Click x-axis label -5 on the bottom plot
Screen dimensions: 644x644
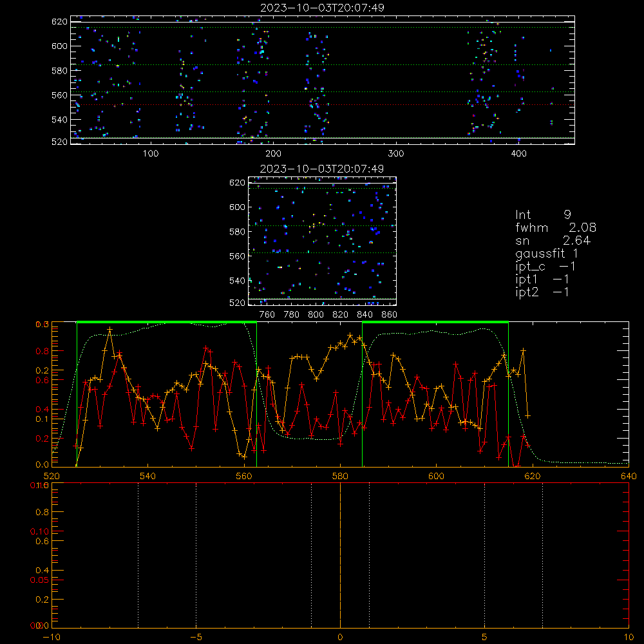click(196, 637)
